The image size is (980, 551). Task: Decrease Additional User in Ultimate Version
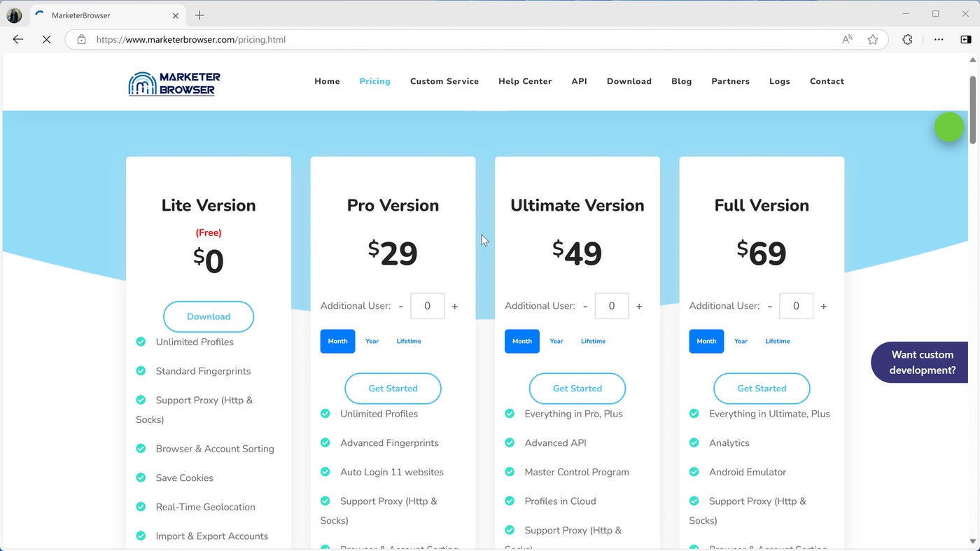pyautogui.click(x=585, y=306)
